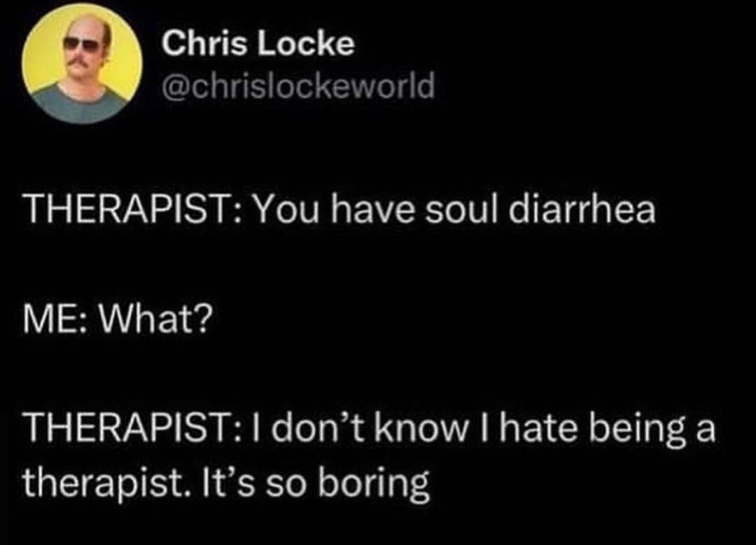The height and width of the screenshot is (545, 756).
Task: Open Chris Locke's profile picture
Action: click(83, 63)
